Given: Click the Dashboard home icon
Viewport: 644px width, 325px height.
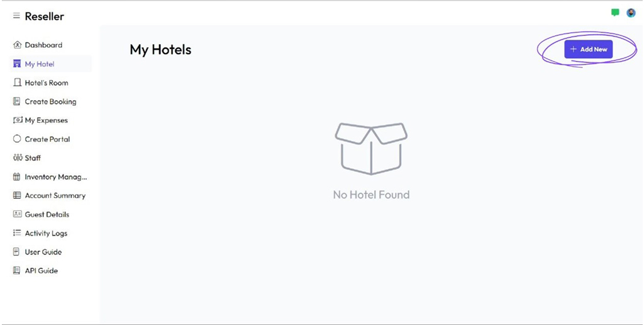Looking at the screenshot, I should click(x=17, y=45).
